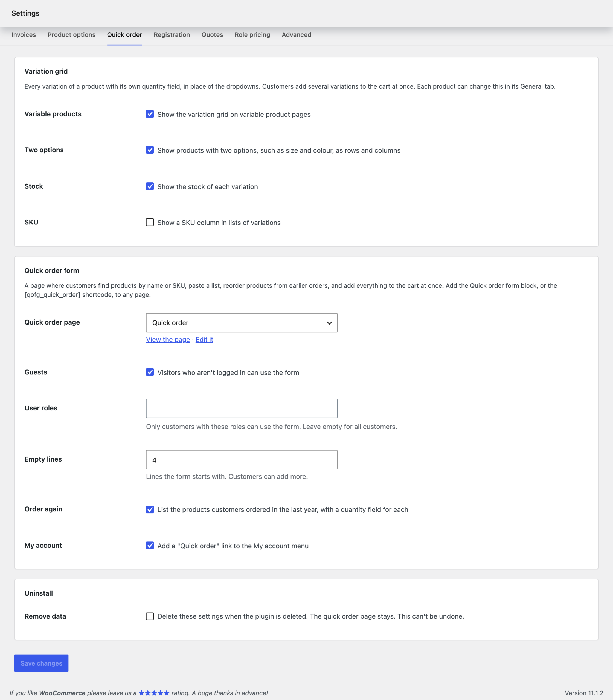The image size is (613, 700).
Task: Toggle Guests can use the form checkbox
Action: pos(150,372)
